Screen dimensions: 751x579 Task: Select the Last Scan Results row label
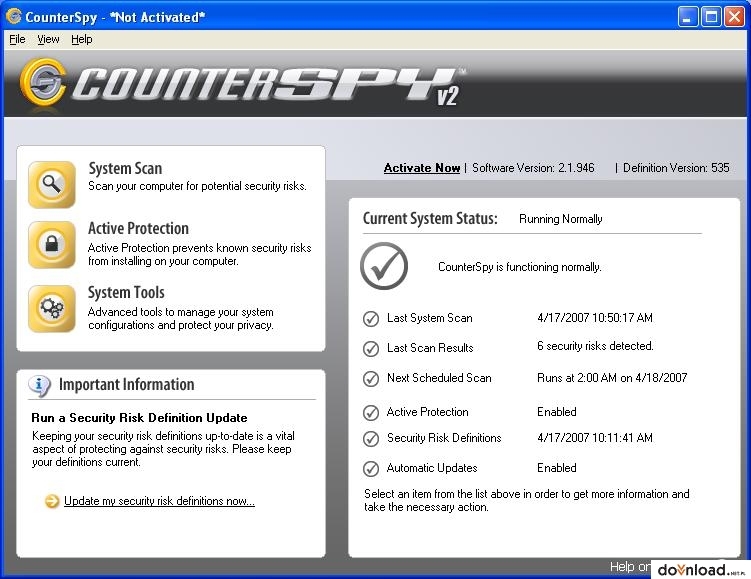(430, 348)
